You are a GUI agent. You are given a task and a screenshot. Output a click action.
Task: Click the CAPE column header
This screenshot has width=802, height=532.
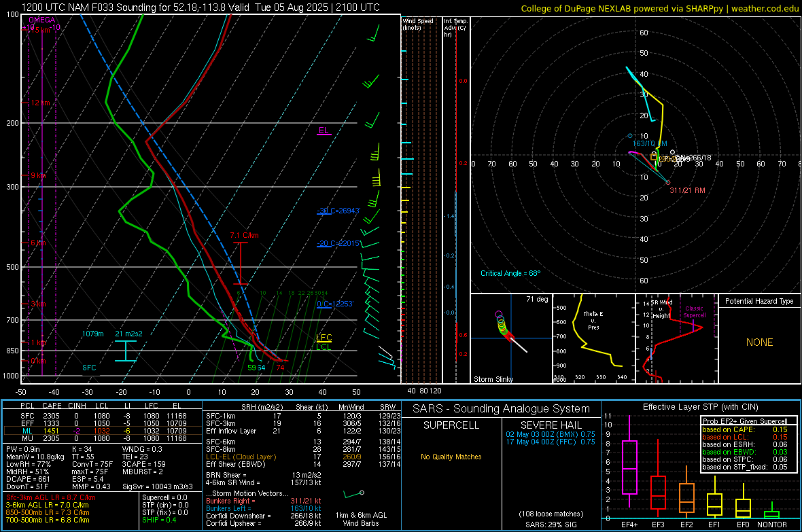click(x=52, y=406)
